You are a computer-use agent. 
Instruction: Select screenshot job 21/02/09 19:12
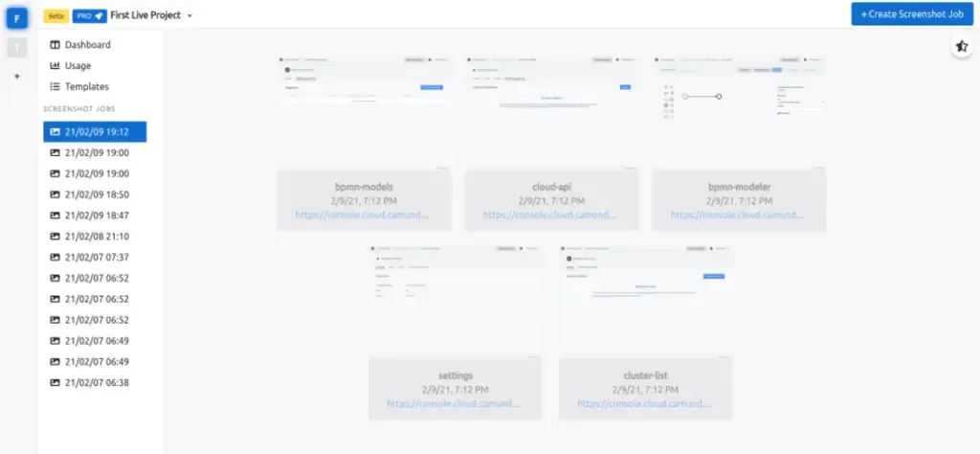click(96, 132)
